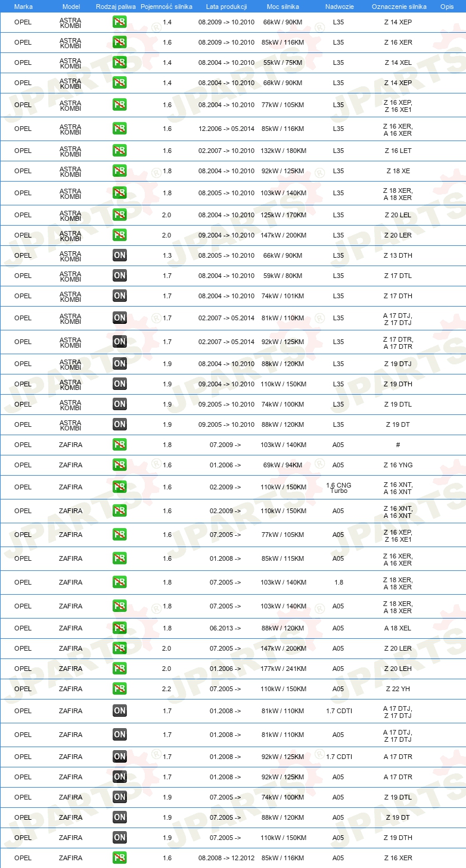Click the diesel ON icon in the Z 19 DTJ row
This screenshot has height=868, width=466.
click(120, 364)
